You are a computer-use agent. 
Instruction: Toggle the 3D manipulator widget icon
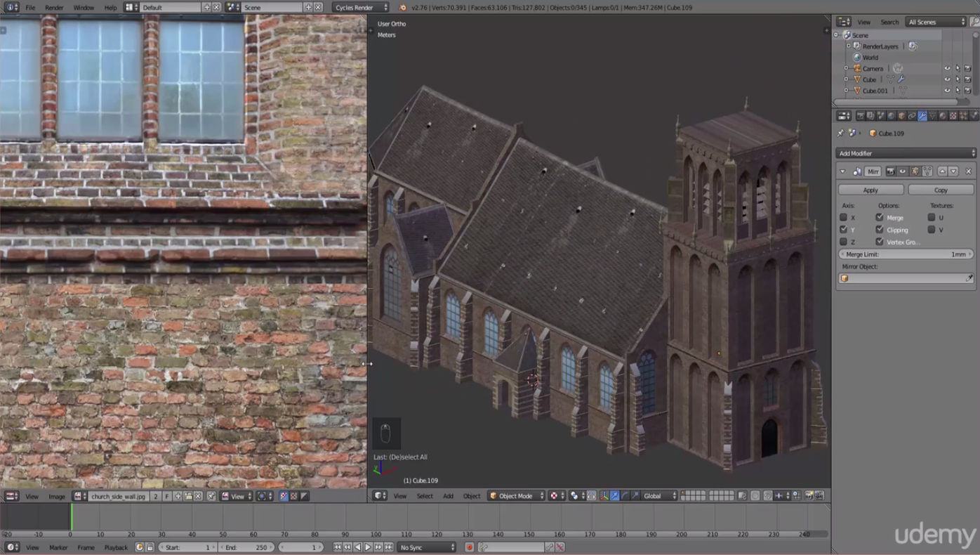coord(604,496)
